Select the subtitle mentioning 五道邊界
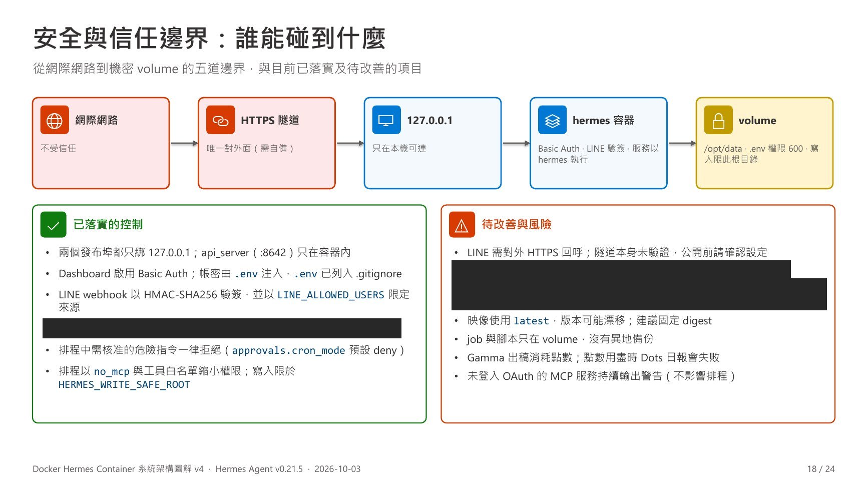Viewport: 868px width, 488px height. (x=228, y=68)
